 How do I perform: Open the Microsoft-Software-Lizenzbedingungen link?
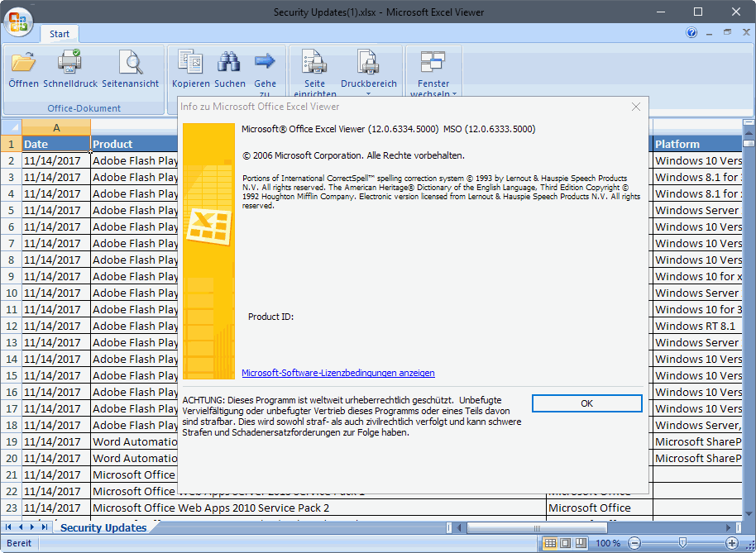point(337,373)
